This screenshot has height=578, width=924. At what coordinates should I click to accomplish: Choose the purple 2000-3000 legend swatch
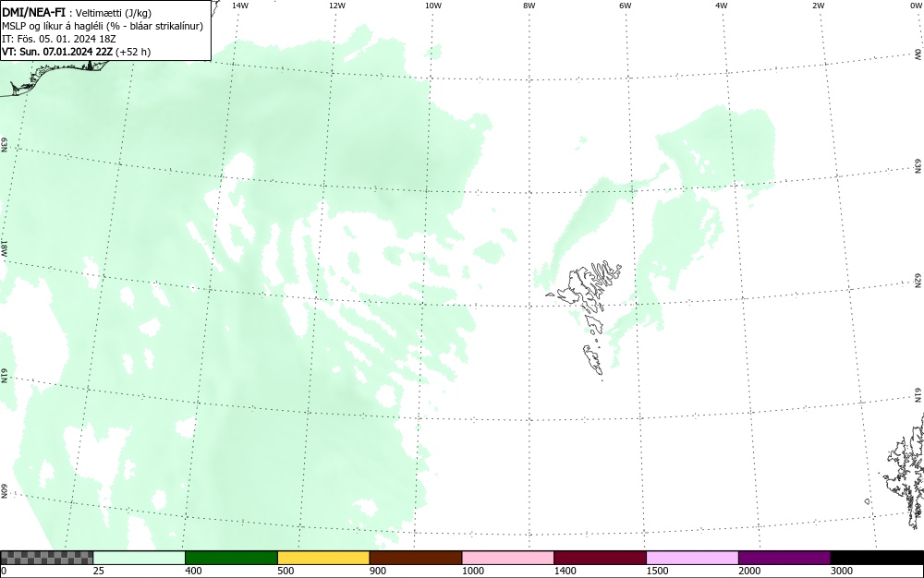(784, 558)
